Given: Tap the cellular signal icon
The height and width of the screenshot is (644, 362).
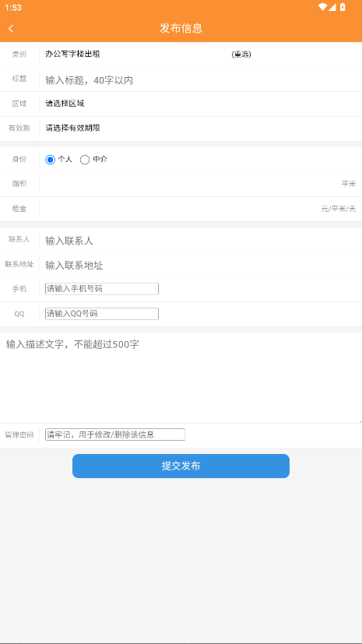Looking at the screenshot, I should tap(332, 7).
